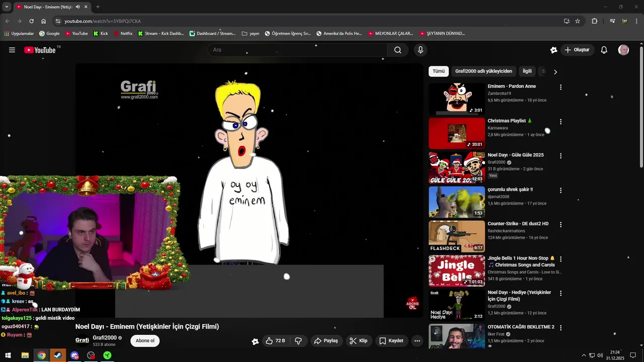The image size is (644, 362).
Task: Click the Klip button
Action: pos(358,341)
